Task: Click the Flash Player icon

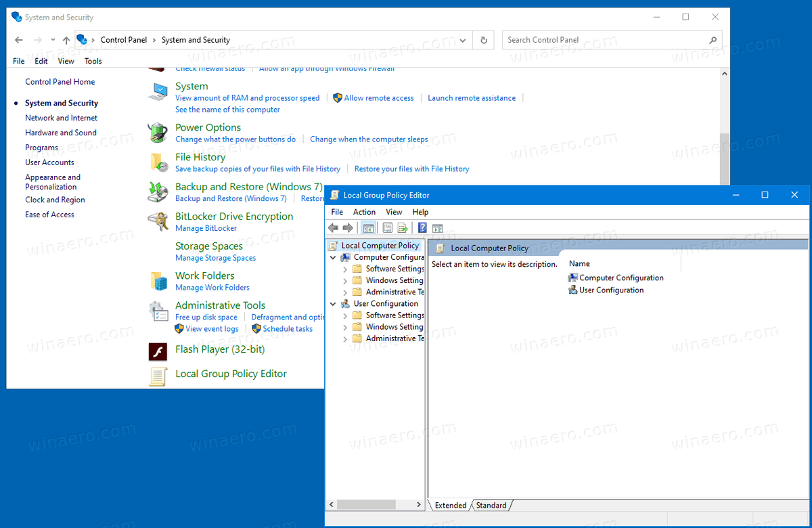Action: tap(158, 351)
